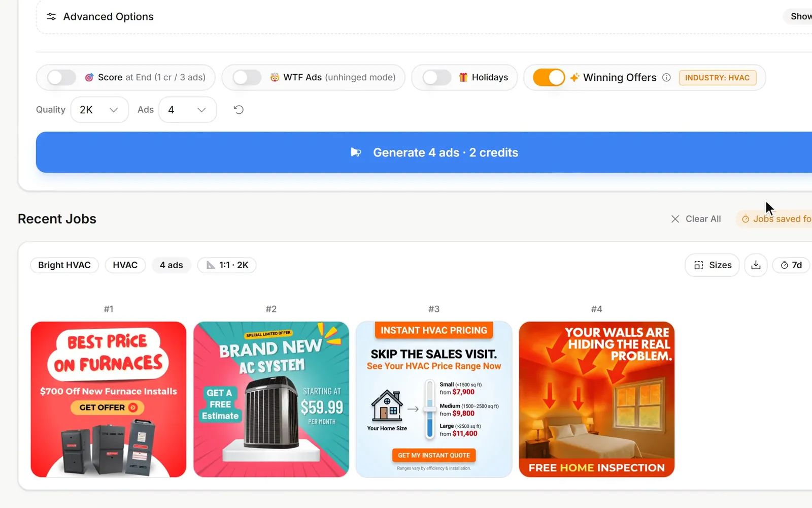Viewport: 812px width, 508px height.
Task: Open the Quality 2K dropdown
Action: 99,110
